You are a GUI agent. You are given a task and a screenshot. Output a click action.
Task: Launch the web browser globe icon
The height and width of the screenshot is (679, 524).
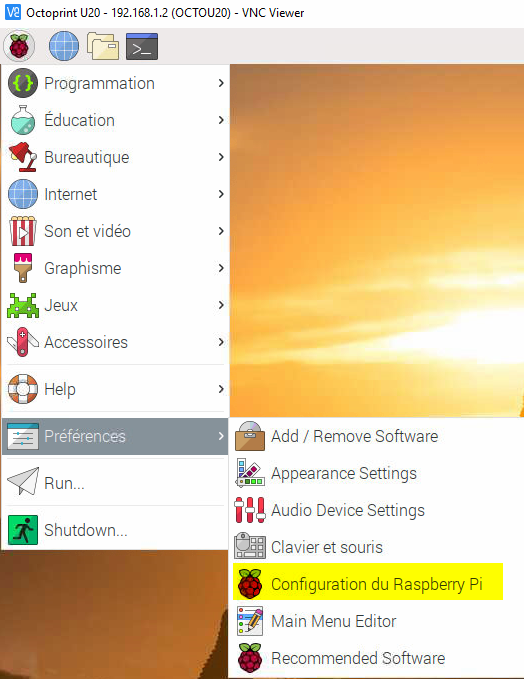[64, 46]
